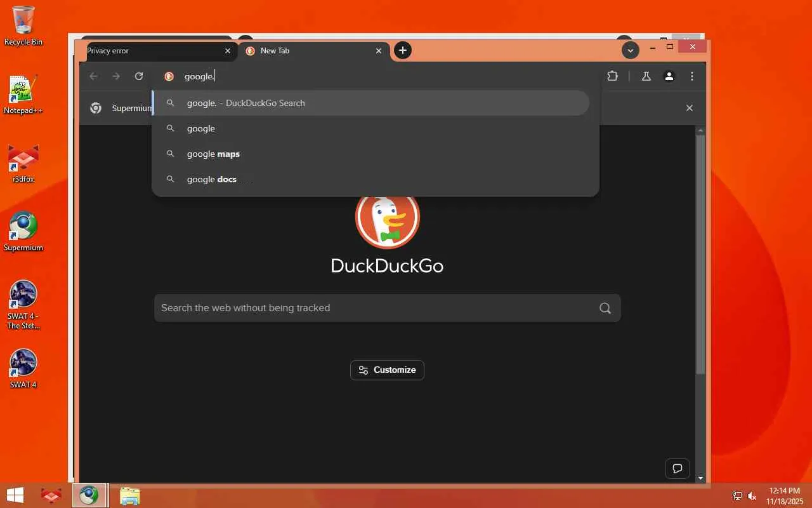812x508 pixels.
Task: Click the "DuckDuckGo" heading text
Action: click(387, 265)
